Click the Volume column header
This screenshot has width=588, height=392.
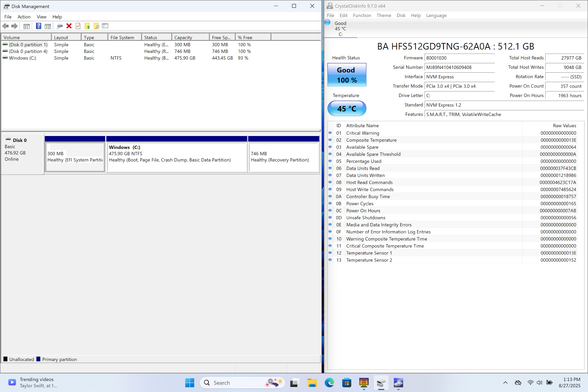26,37
